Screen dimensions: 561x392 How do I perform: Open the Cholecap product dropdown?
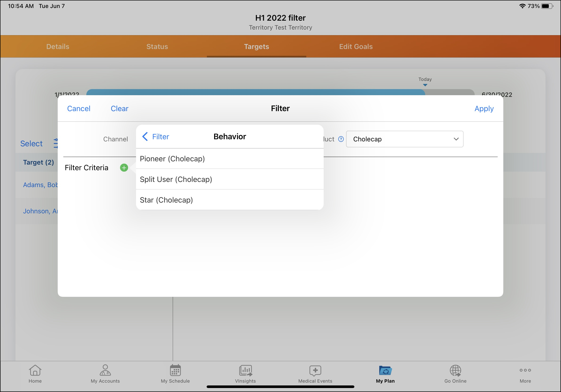click(x=404, y=139)
